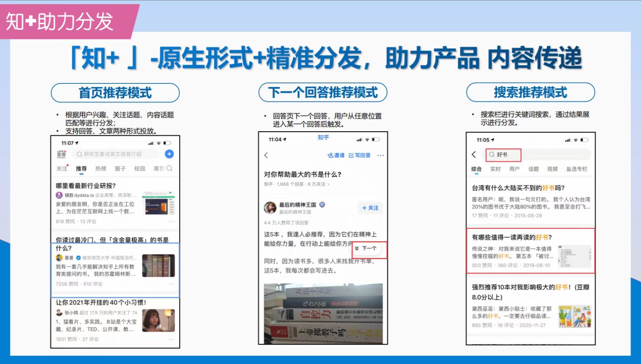Switch to 视频 results tab
The height and width of the screenshot is (364, 641).
pos(552,169)
